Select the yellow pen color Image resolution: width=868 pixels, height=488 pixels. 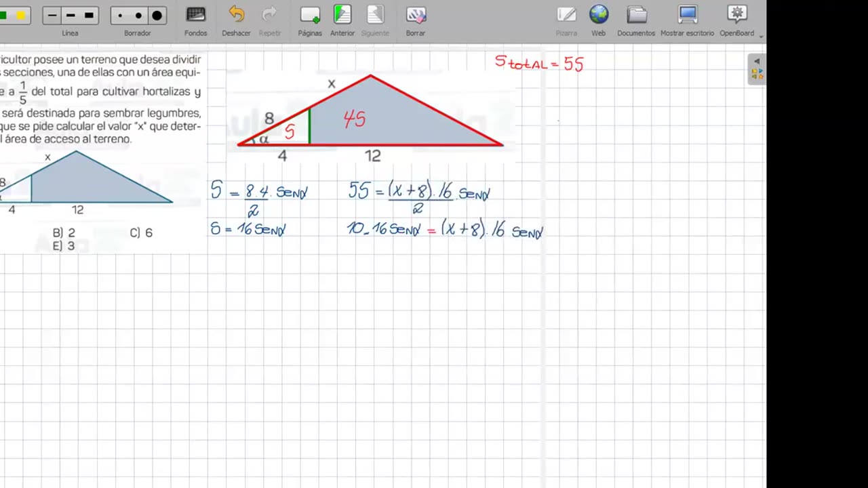(21, 15)
